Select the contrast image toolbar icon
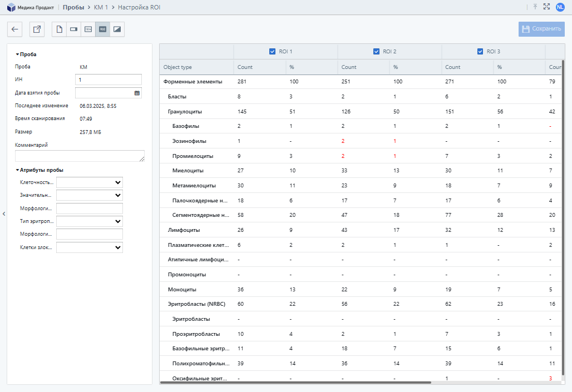Screen dimensions: 572x392 pos(117,29)
